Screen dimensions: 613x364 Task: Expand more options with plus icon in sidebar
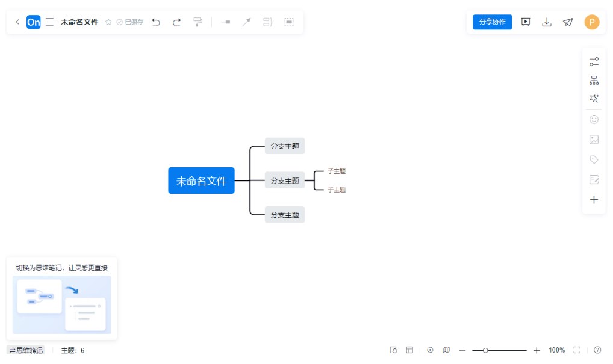pyautogui.click(x=594, y=200)
